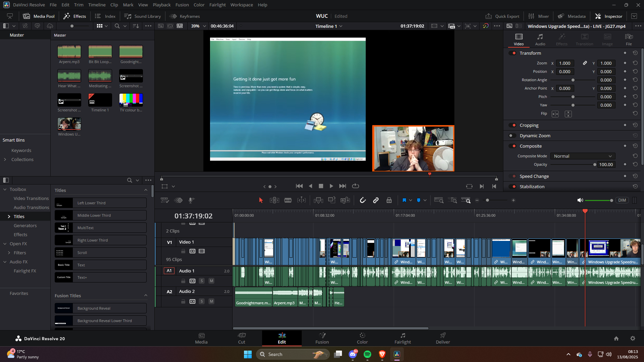Flip clip horizontally in Inspector

[x=555, y=114]
